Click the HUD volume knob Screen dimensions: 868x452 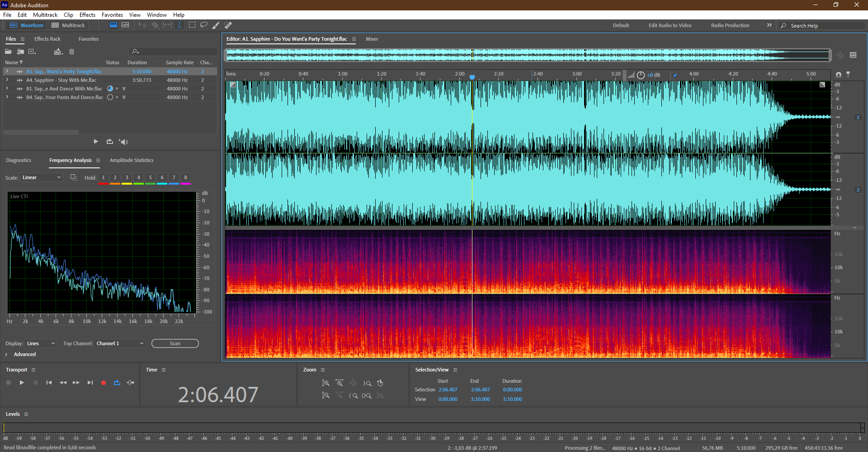641,75
